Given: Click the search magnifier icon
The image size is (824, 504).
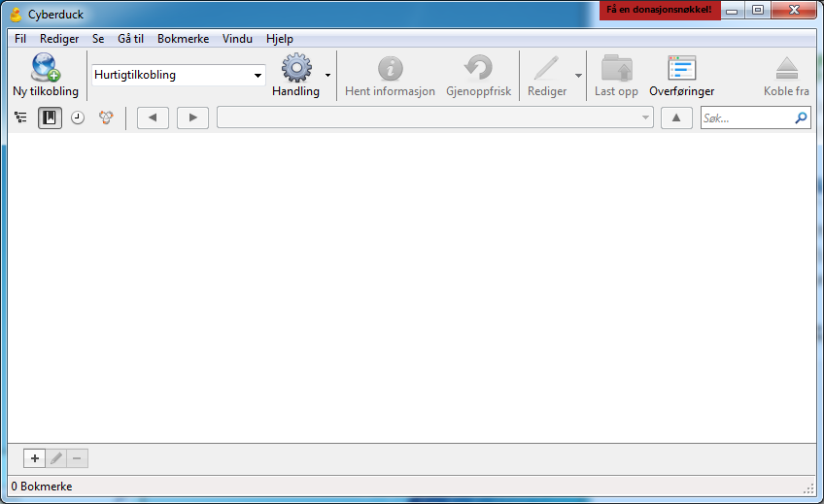Looking at the screenshot, I should coord(801,118).
